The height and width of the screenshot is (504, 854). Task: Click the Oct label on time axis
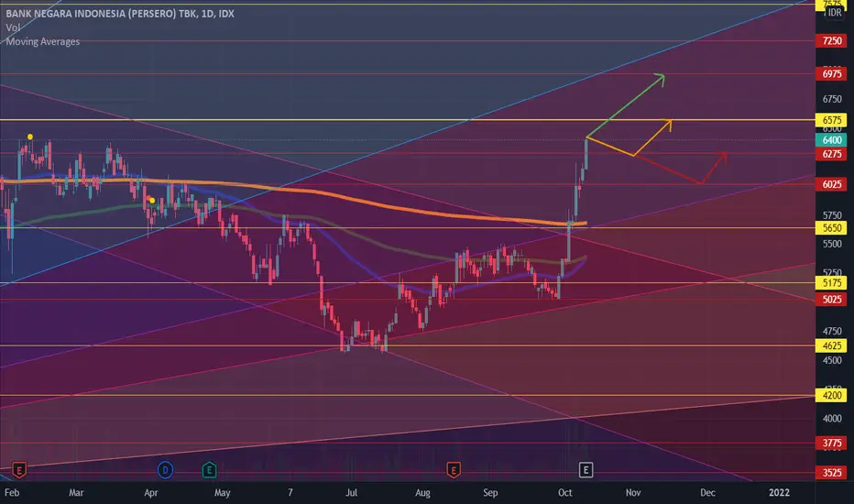[564, 493]
